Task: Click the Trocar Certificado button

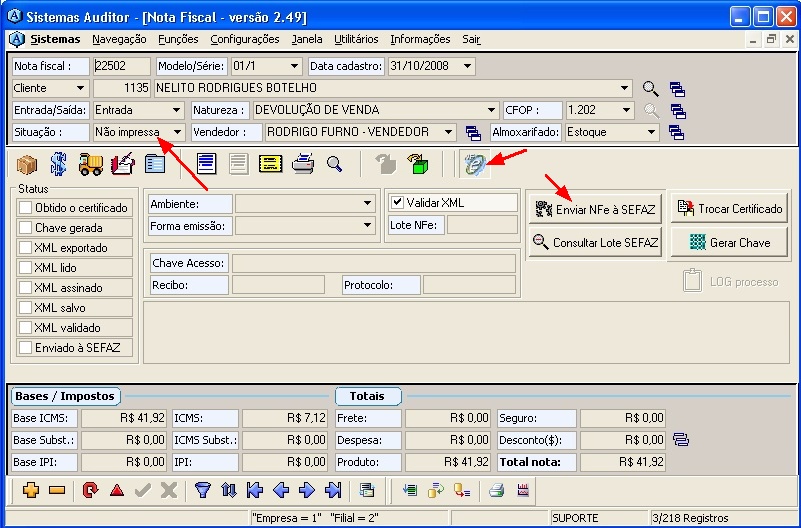Action: pyautogui.click(x=729, y=208)
